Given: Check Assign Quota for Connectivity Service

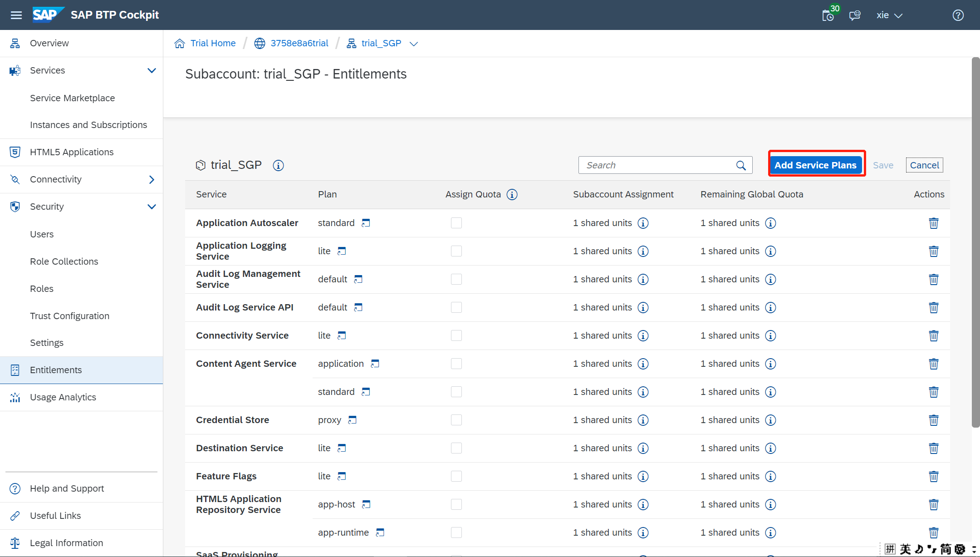Looking at the screenshot, I should click(456, 335).
